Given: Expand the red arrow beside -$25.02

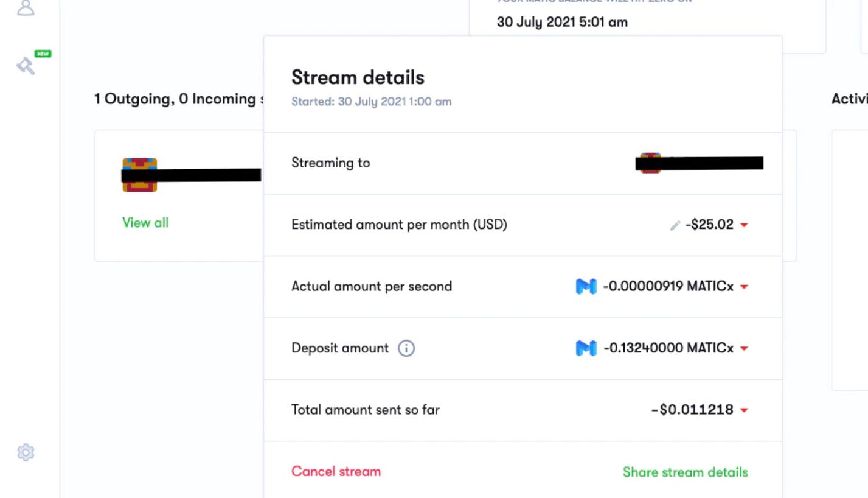Looking at the screenshot, I should tap(744, 225).
